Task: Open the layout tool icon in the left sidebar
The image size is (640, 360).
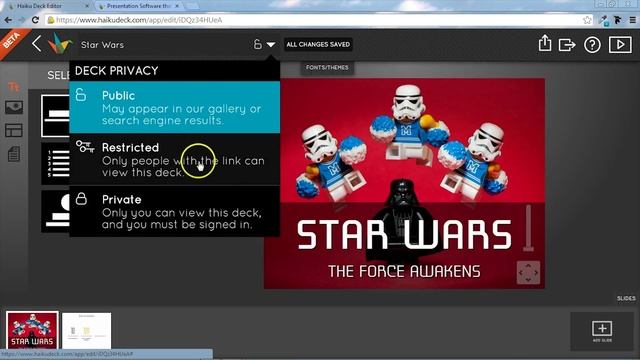Action: 13,131
